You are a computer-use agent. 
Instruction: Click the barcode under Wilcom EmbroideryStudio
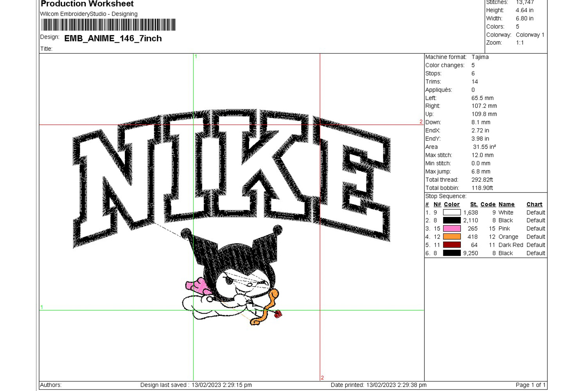pos(108,25)
